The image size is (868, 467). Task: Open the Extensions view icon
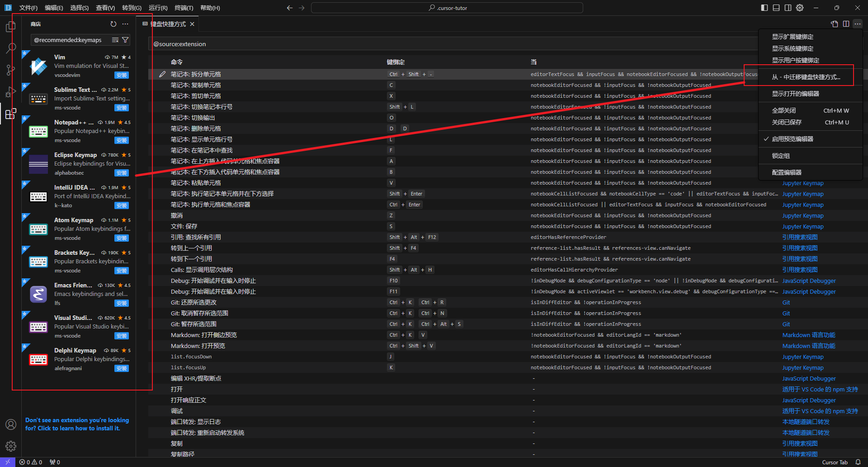(11, 114)
